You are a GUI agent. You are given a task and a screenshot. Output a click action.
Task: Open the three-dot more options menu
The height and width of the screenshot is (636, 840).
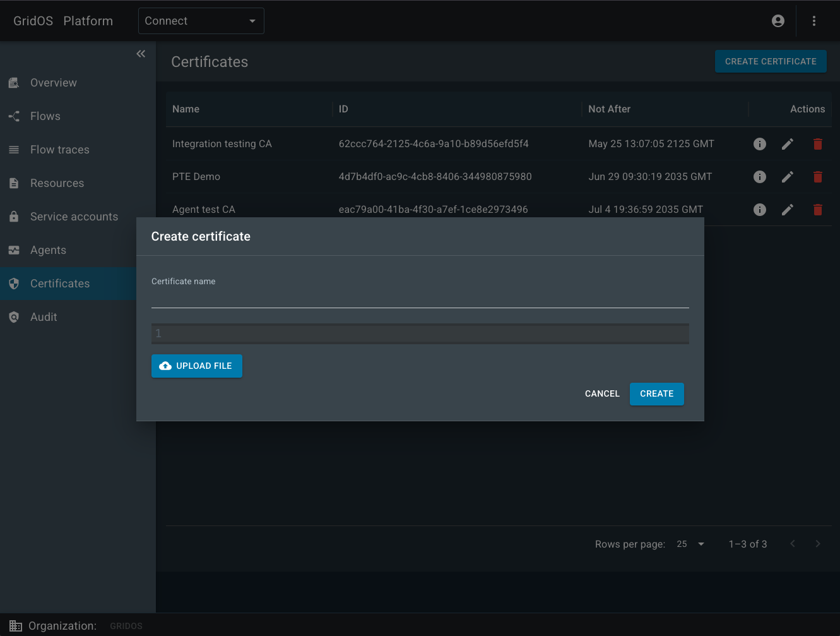(814, 21)
